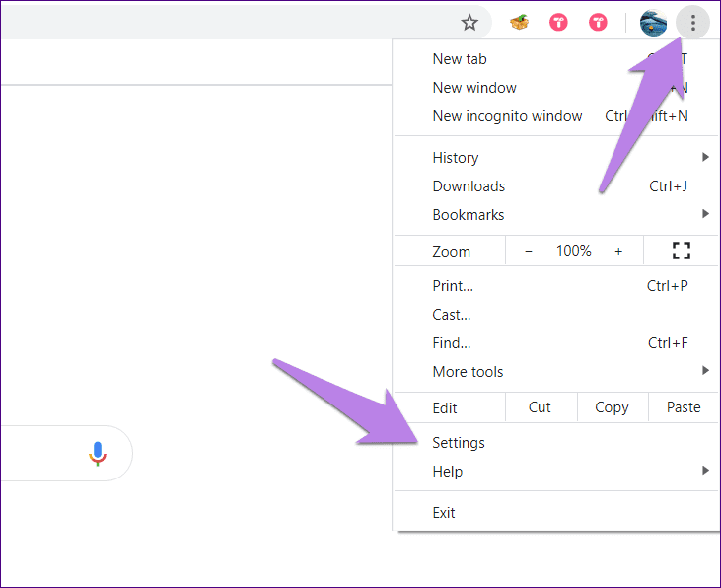Expand the Help submenu
This screenshot has width=721, height=588.
tap(557, 472)
